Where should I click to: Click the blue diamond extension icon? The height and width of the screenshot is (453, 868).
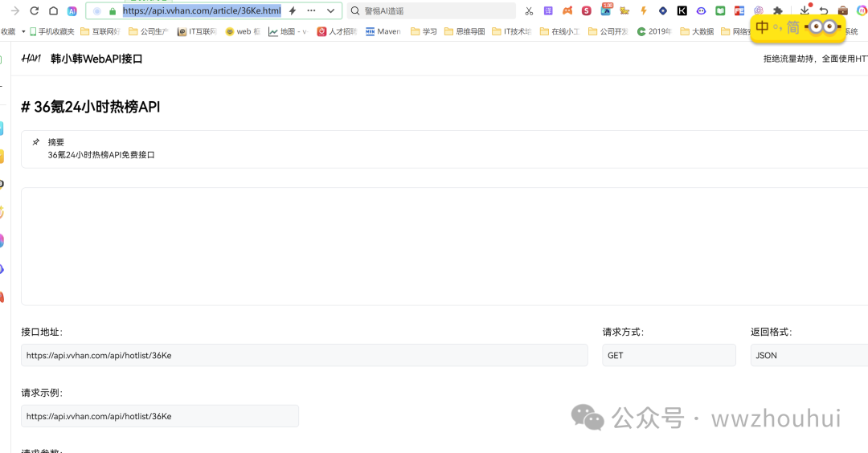coord(662,10)
